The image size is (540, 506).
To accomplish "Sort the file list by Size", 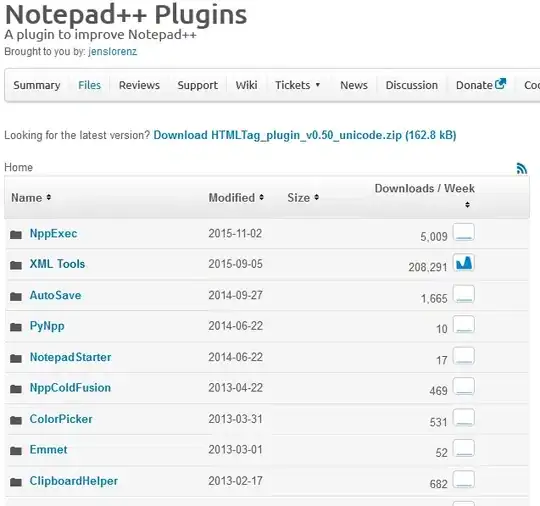I will tap(303, 198).
